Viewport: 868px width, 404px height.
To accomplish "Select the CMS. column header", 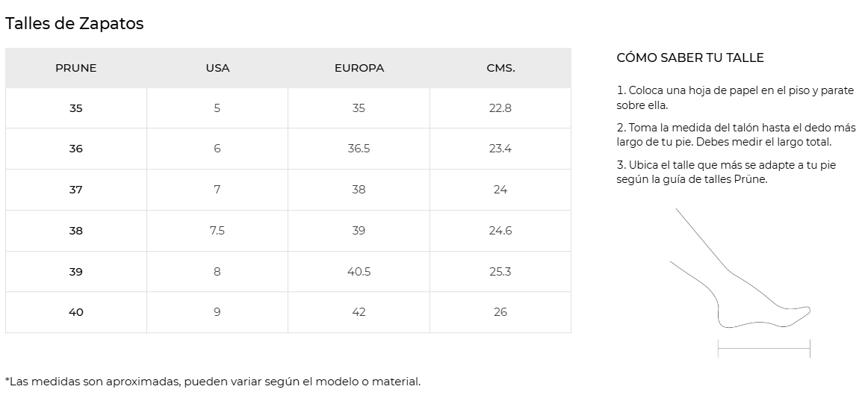I will tap(500, 68).
